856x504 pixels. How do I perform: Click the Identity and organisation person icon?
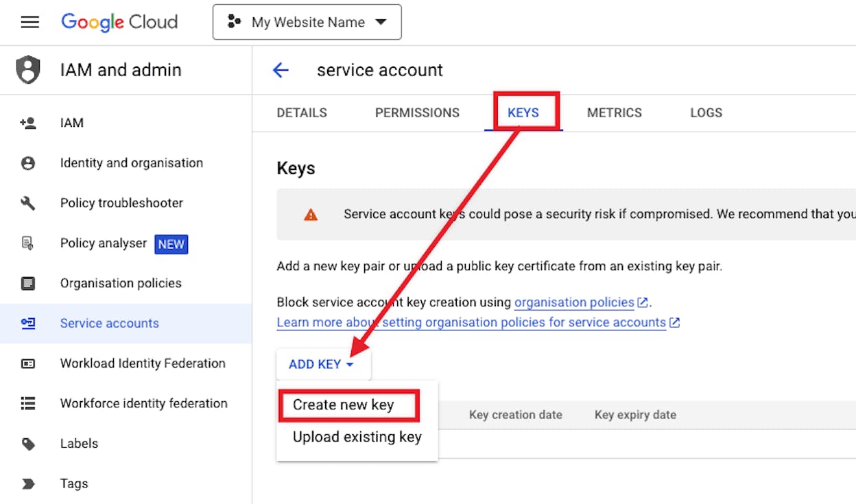[28, 163]
